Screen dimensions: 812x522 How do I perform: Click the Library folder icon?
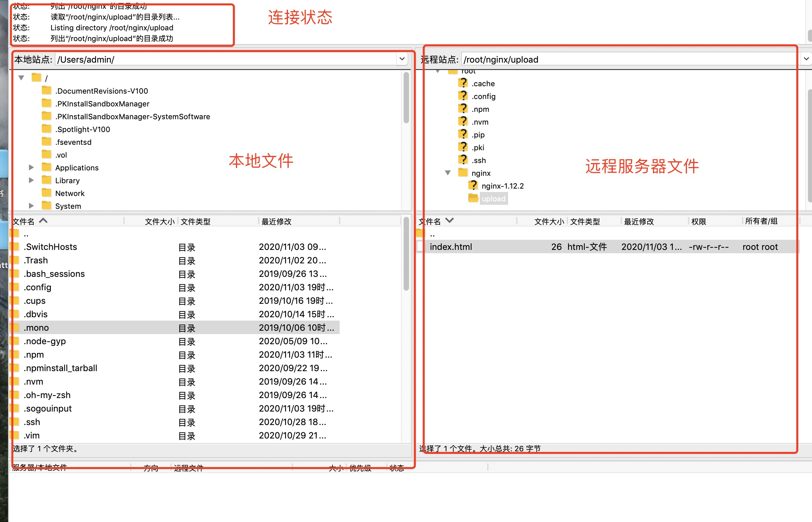coord(46,180)
